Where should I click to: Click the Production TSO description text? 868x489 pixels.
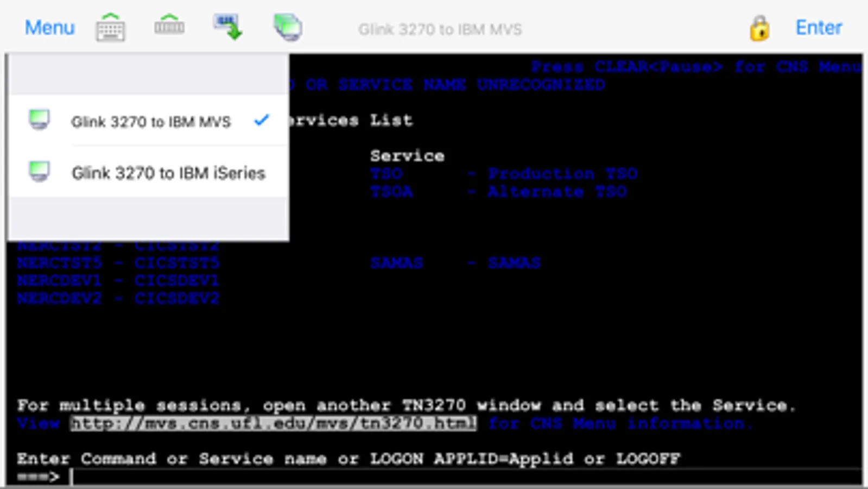click(562, 174)
